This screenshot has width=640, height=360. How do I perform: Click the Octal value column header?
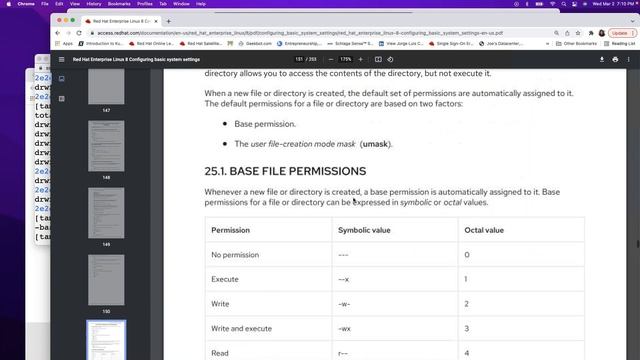(x=484, y=230)
